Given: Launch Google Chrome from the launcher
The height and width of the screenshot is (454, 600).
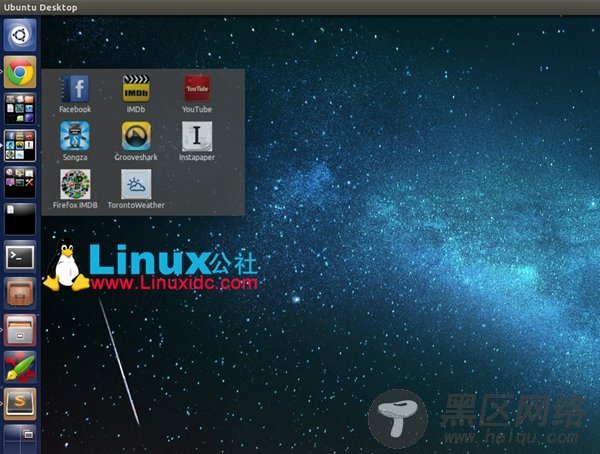Looking at the screenshot, I should click(x=20, y=72).
